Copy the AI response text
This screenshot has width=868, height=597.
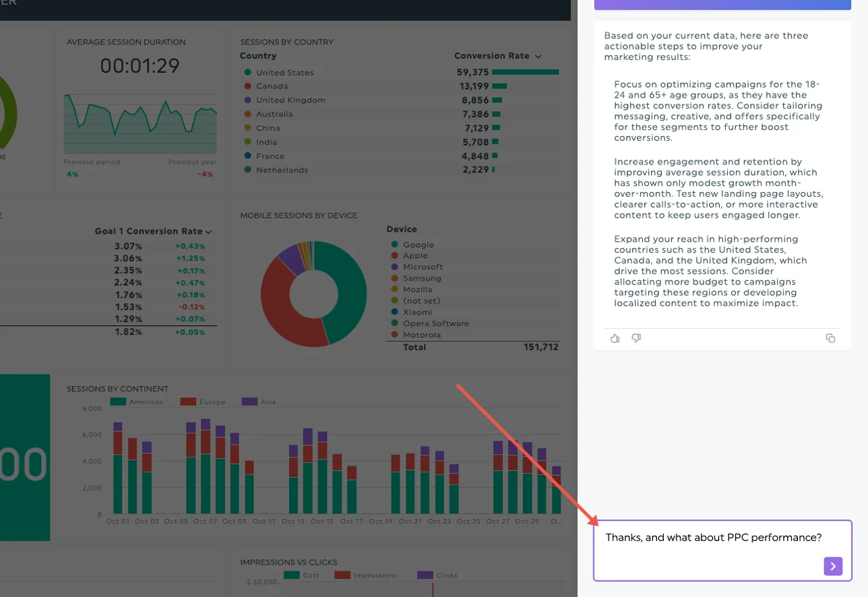pyautogui.click(x=830, y=338)
